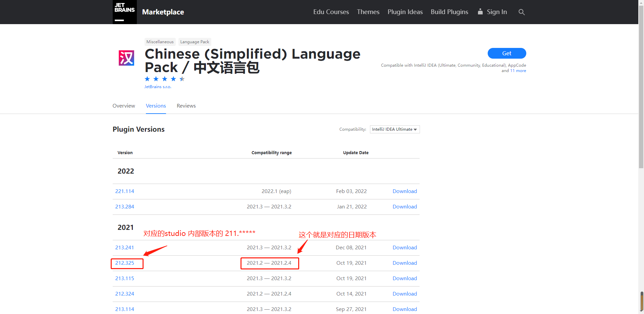
Task: Open version 213.241 details
Action: (x=125, y=248)
